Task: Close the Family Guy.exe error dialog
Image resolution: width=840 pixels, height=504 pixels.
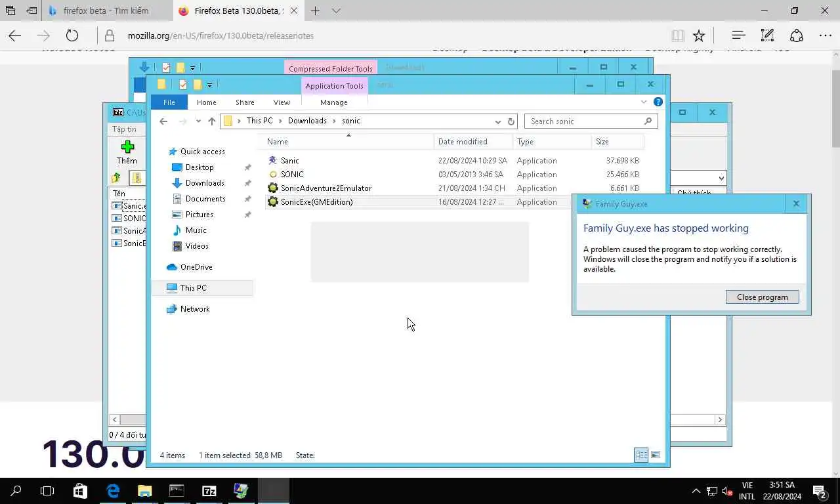Action: tap(796, 204)
